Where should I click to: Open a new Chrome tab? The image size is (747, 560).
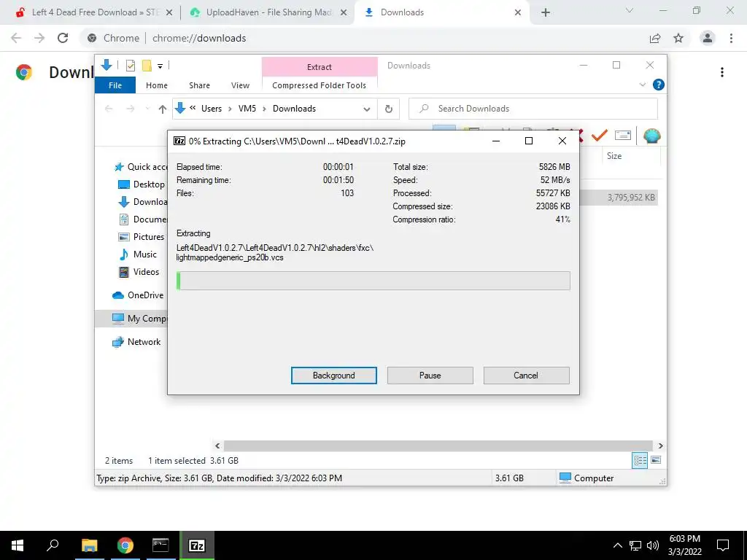coord(546,12)
